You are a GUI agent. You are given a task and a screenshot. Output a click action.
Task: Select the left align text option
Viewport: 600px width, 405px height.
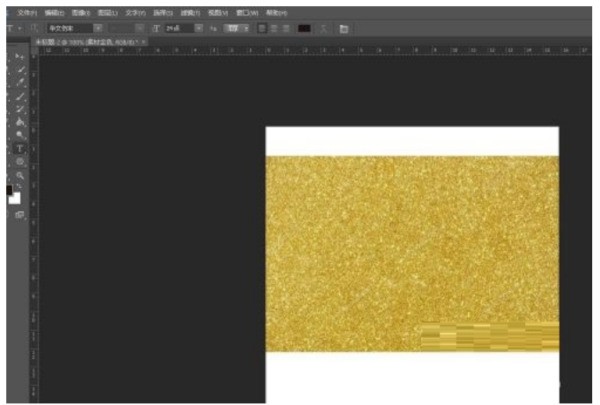coord(261,28)
